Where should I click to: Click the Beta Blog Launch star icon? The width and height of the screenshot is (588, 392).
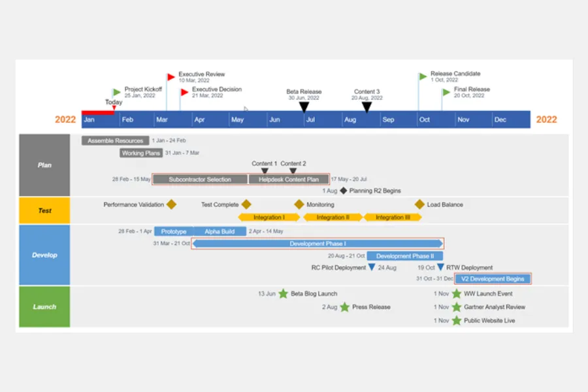tap(282, 294)
